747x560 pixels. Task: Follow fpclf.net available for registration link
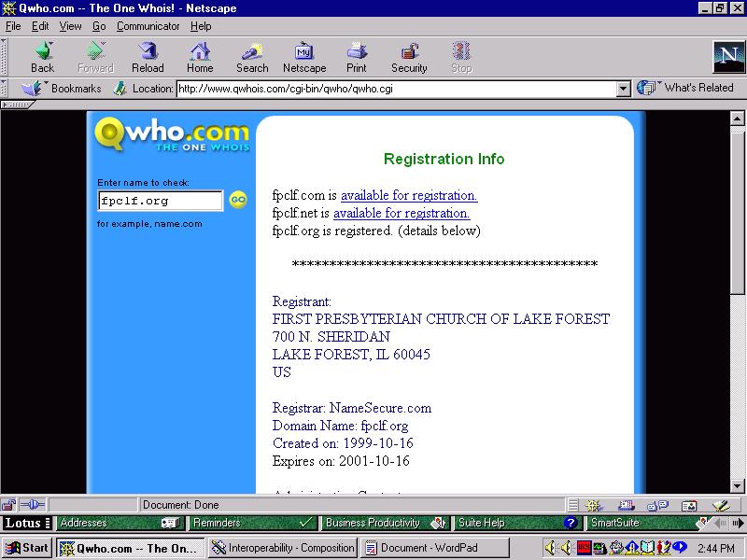[x=402, y=213]
